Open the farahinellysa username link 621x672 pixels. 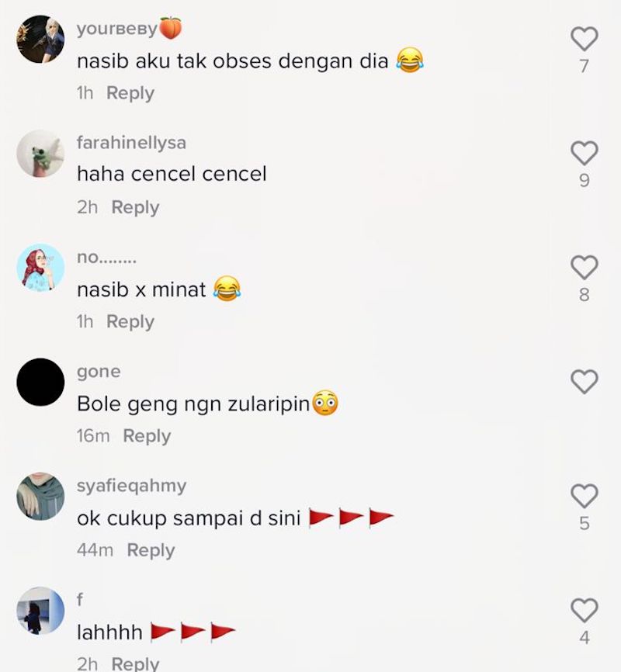tap(131, 143)
